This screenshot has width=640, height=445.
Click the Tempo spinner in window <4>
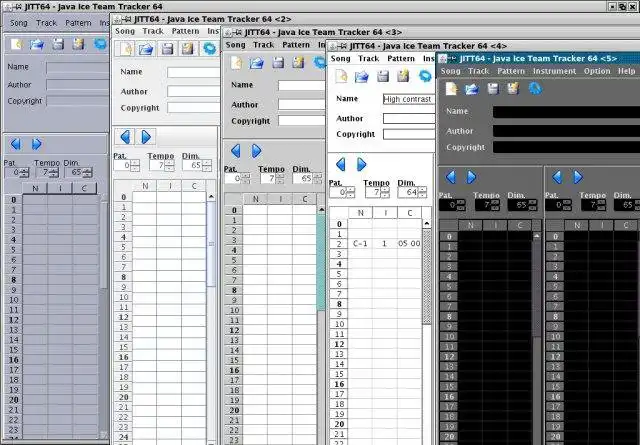click(x=377, y=192)
